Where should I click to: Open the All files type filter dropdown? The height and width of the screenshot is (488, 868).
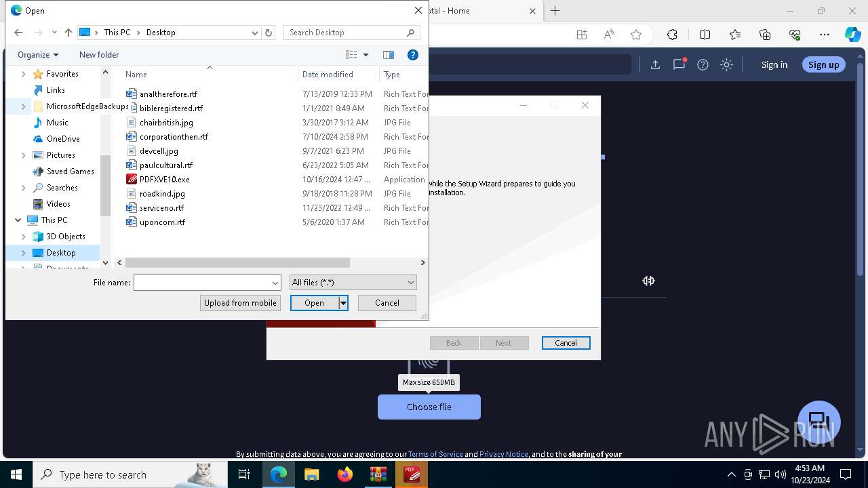(x=353, y=283)
